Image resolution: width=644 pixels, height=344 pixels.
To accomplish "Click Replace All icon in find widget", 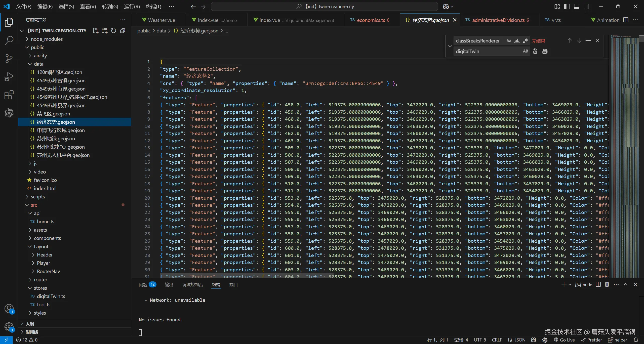I will 545,51.
